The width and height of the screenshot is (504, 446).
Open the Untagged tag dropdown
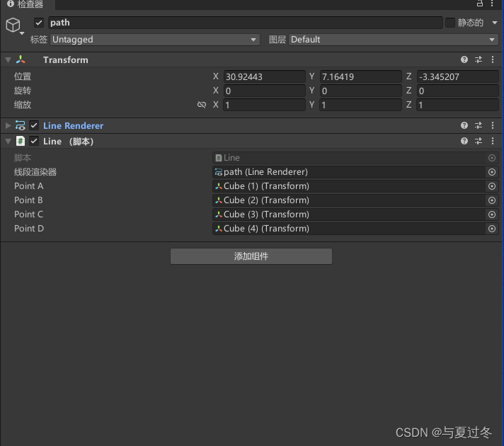pos(155,40)
